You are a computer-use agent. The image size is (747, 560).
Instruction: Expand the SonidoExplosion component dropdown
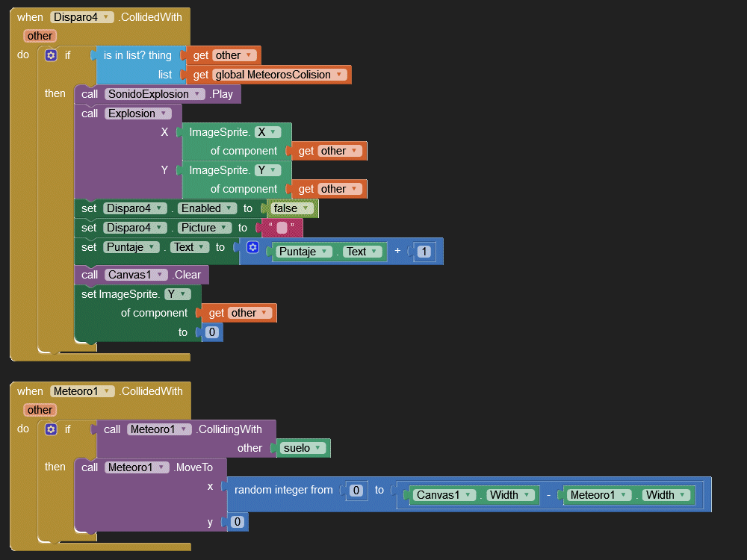pos(155,94)
